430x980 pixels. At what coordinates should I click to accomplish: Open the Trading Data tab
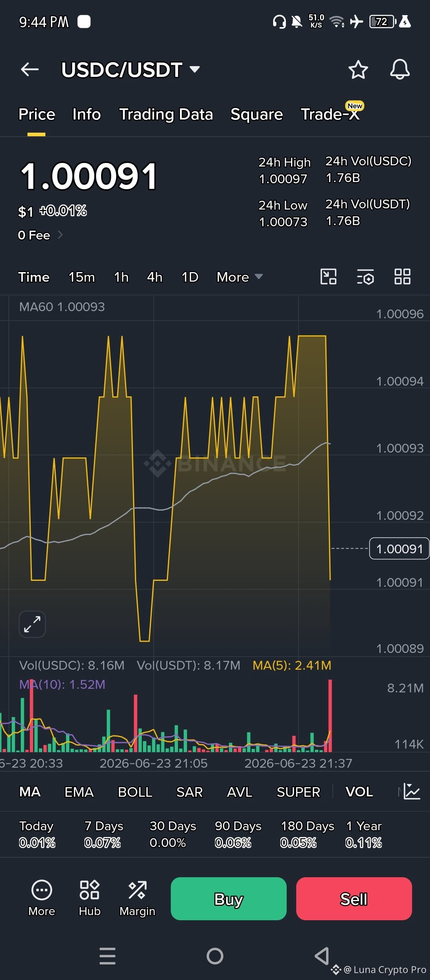pos(166,114)
